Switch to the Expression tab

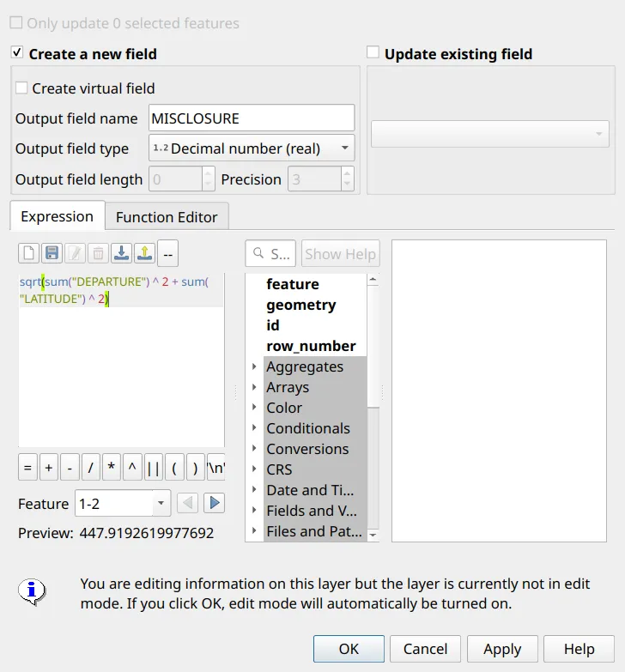tap(58, 216)
